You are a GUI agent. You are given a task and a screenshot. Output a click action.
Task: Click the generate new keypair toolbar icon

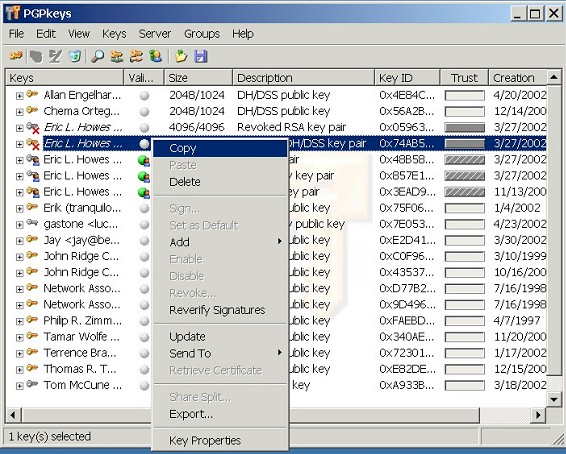16,56
